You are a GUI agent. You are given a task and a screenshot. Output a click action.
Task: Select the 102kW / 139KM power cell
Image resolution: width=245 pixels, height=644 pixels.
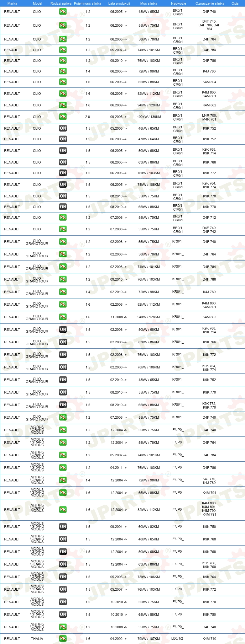149,117
